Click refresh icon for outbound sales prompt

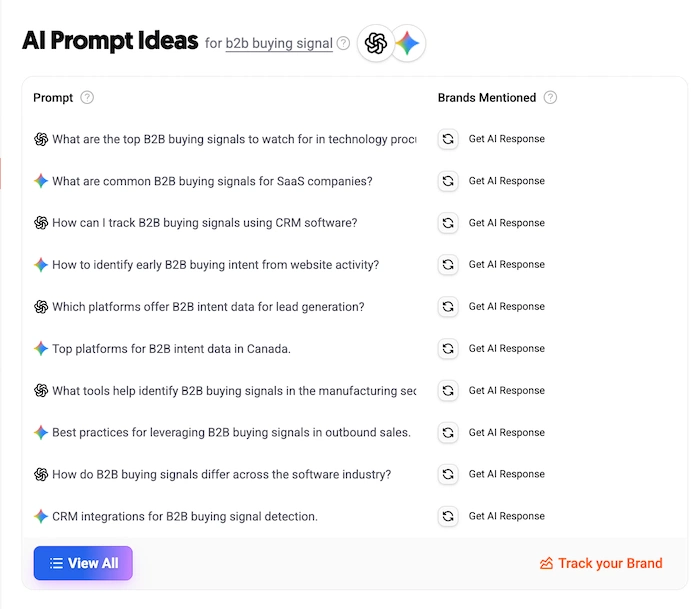click(x=448, y=433)
